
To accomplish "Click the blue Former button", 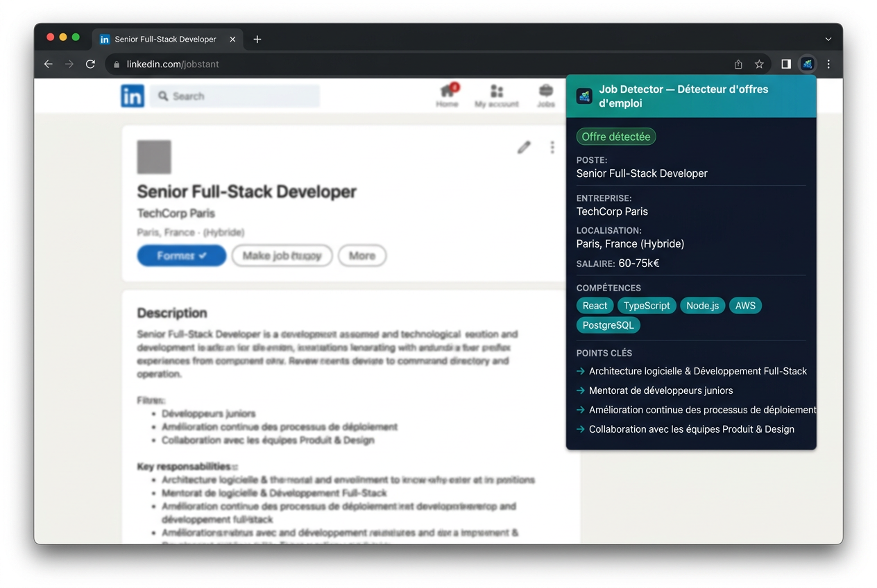I will pyautogui.click(x=182, y=255).
